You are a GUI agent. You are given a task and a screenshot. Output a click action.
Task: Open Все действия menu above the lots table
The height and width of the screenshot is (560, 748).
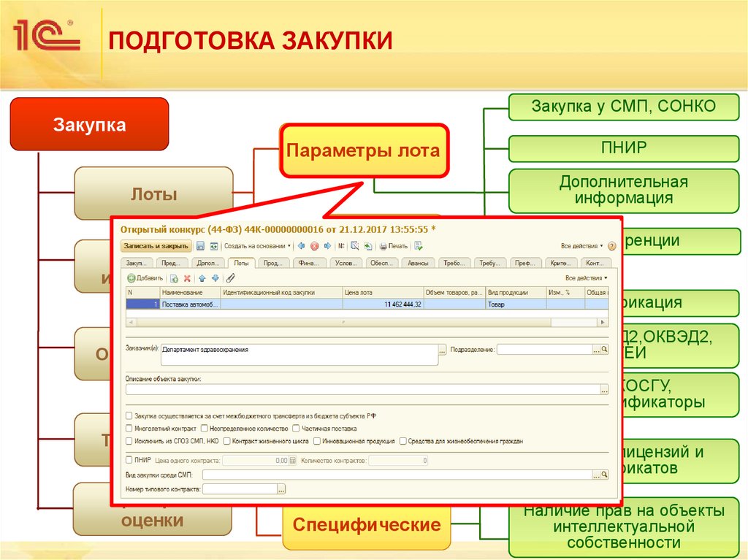[587, 277]
